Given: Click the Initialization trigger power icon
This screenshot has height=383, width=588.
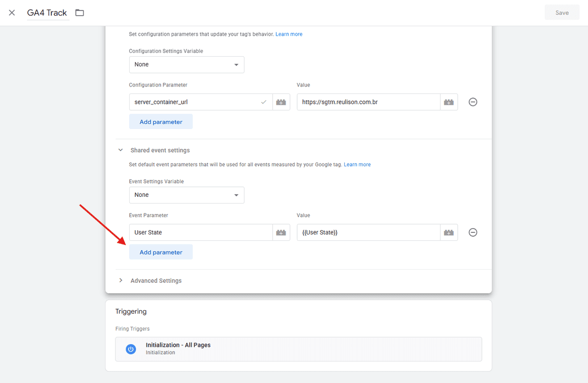Looking at the screenshot, I should 131,349.
